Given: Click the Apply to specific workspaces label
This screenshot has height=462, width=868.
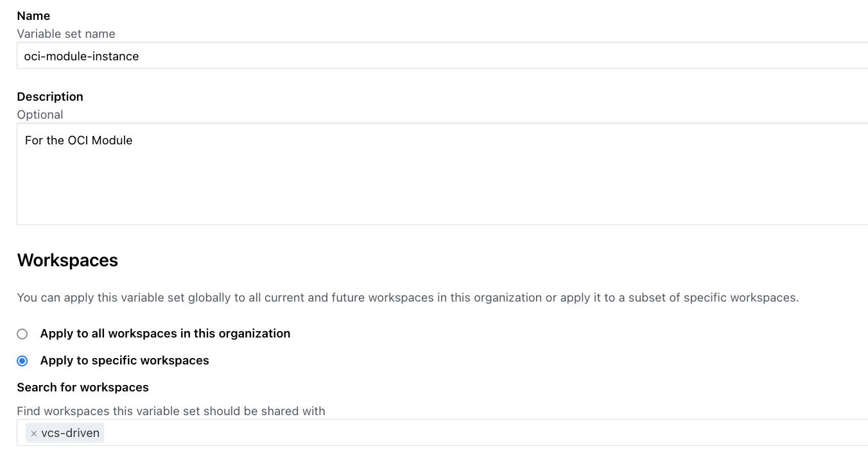Looking at the screenshot, I should pos(124,361).
